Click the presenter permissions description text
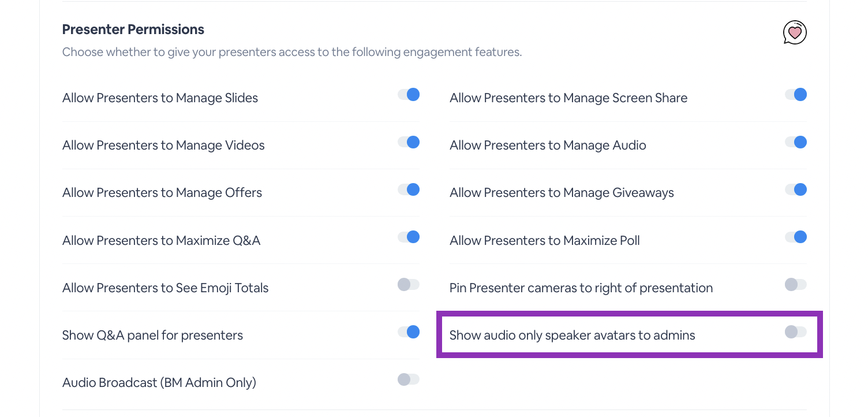Screen dimensions: 868x417 pyautogui.click(x=292, y=52)
